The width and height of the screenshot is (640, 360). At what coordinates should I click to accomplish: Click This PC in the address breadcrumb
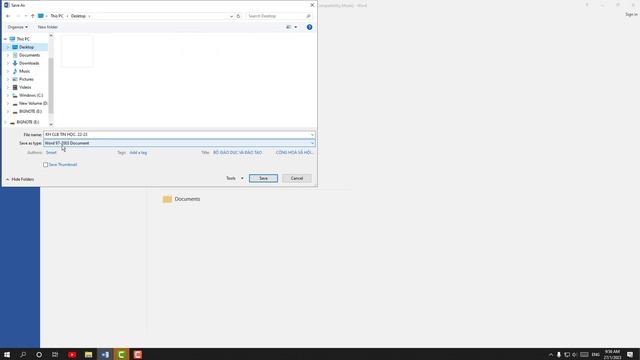pos(57,16)
